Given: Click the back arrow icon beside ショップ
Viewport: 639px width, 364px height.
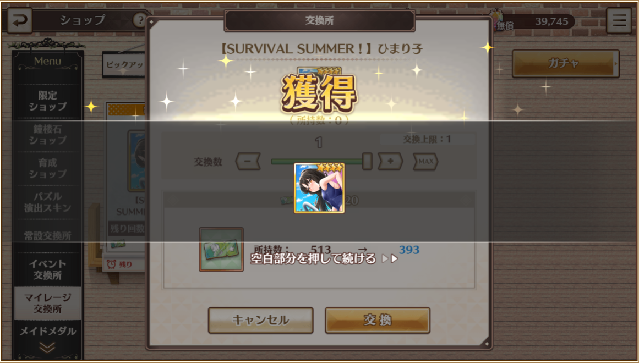Looking at the screenshot, I should tap(20, 21).
